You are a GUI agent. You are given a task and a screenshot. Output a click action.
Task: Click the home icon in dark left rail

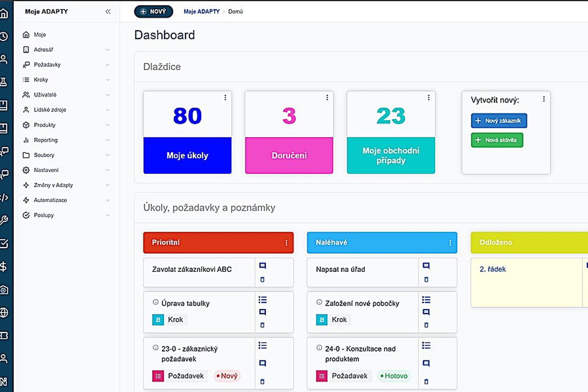point(4,13)
